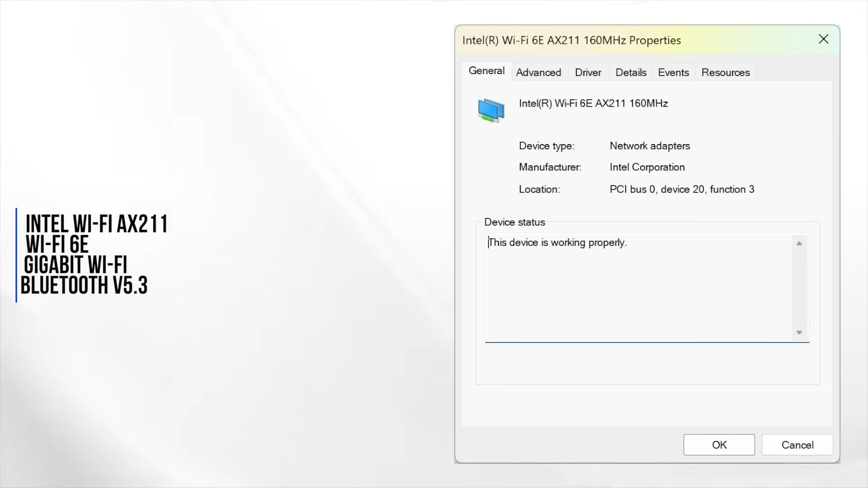Select the Events tab
Screen dimensions: 868x488
[x=673, y=72]
